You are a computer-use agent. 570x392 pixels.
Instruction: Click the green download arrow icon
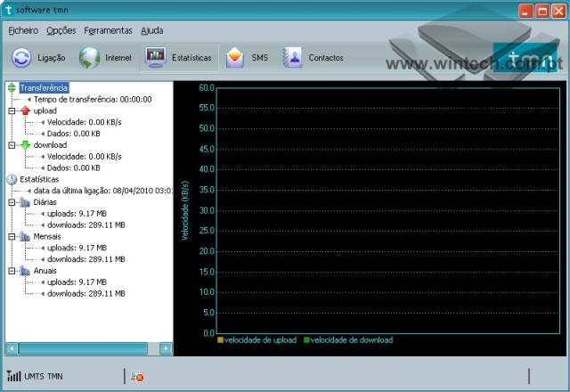tap(25, 144)
